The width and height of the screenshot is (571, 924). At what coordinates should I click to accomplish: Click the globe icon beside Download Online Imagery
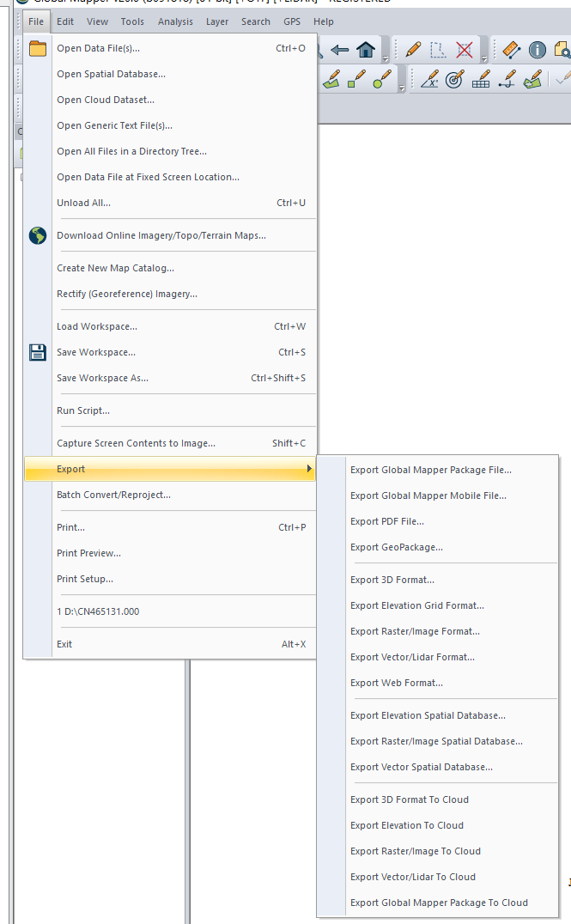coord(38,235)
